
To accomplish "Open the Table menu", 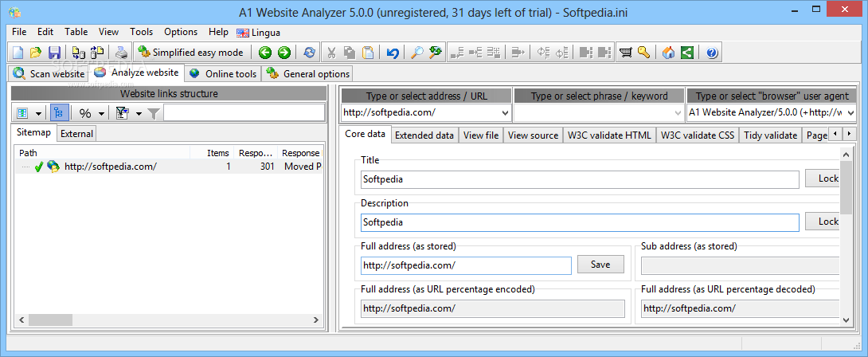I will coord(76,32).
